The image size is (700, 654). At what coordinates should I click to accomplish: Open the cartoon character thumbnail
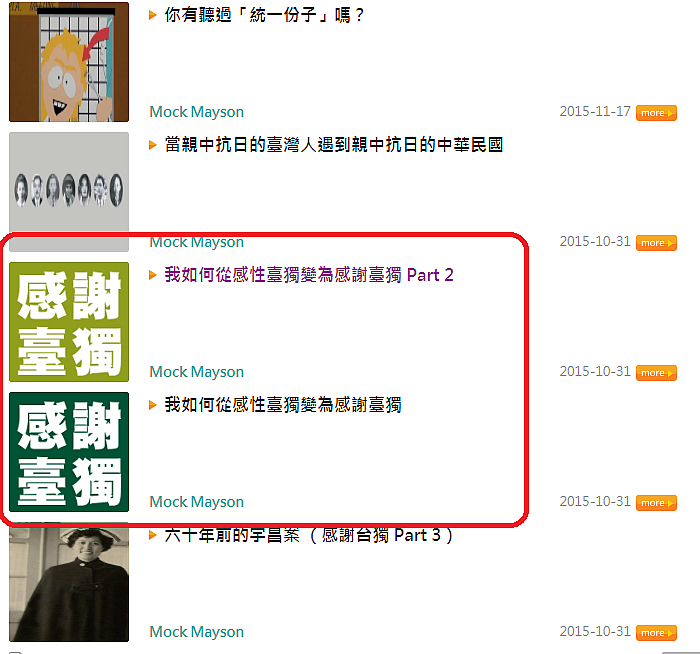click(69, 62)
